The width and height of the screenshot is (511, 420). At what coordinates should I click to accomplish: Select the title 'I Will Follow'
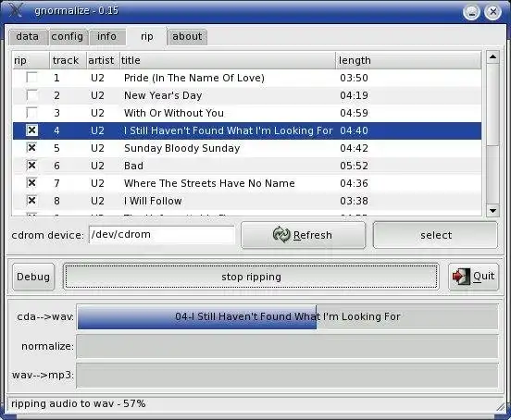[x=153, y=201]
